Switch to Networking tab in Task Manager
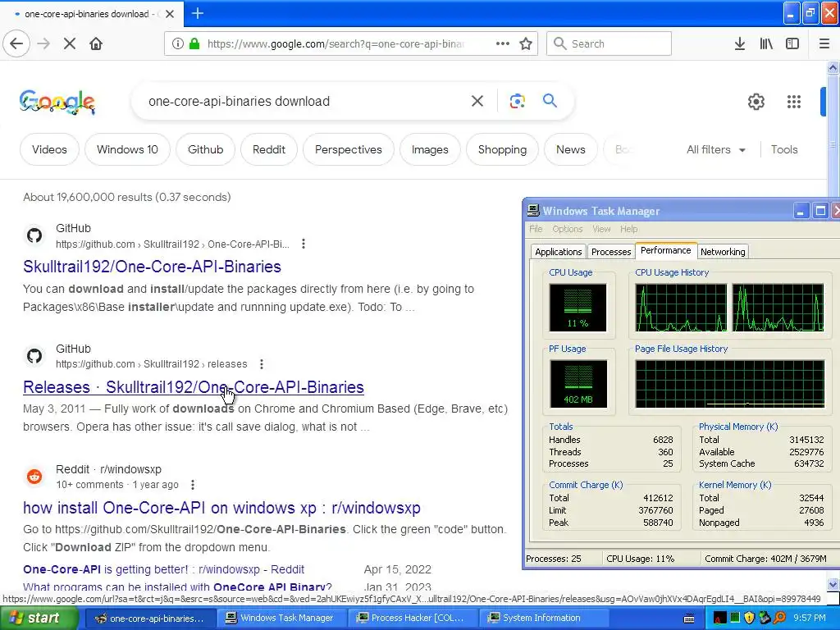The image size is (840, 630). tap(723, 252)
